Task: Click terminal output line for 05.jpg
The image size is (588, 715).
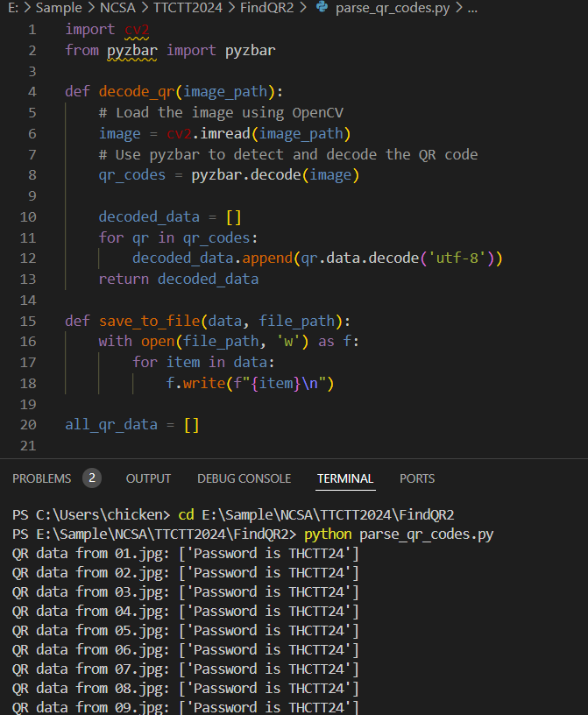Action: tap(185, 631)
